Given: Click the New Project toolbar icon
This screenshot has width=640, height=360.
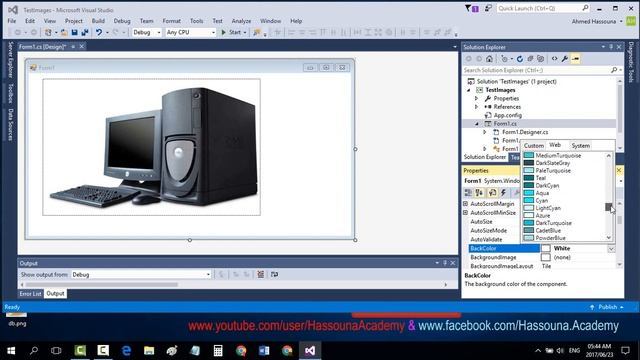Looking at the screenshot, I should 48,32.
